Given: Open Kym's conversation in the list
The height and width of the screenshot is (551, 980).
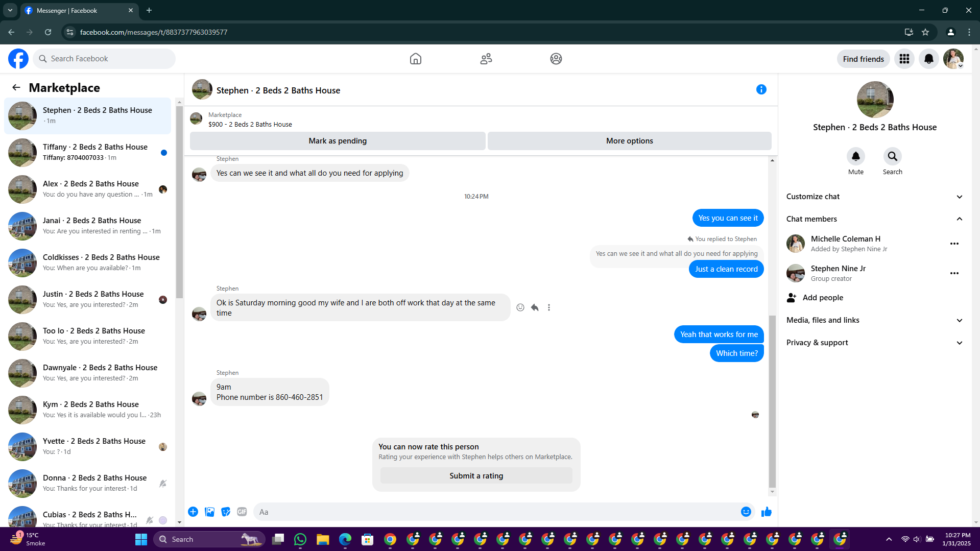Looking at the screenshot, I should (x=88, y=410).
